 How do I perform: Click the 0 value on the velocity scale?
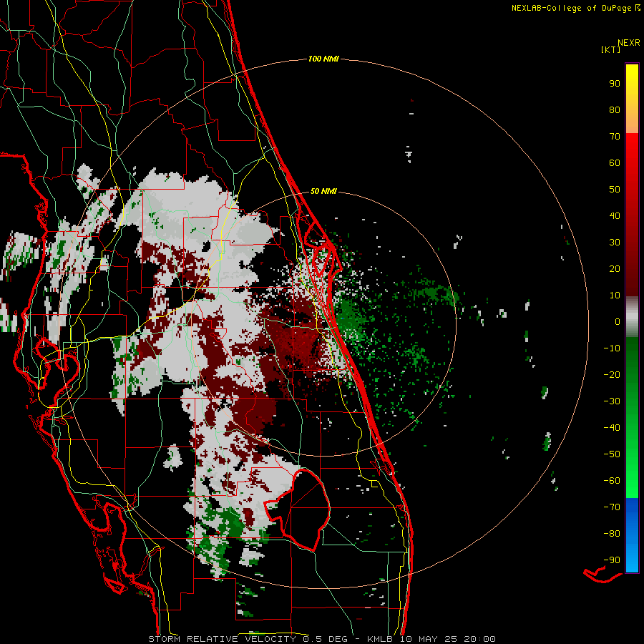[618, 322]
